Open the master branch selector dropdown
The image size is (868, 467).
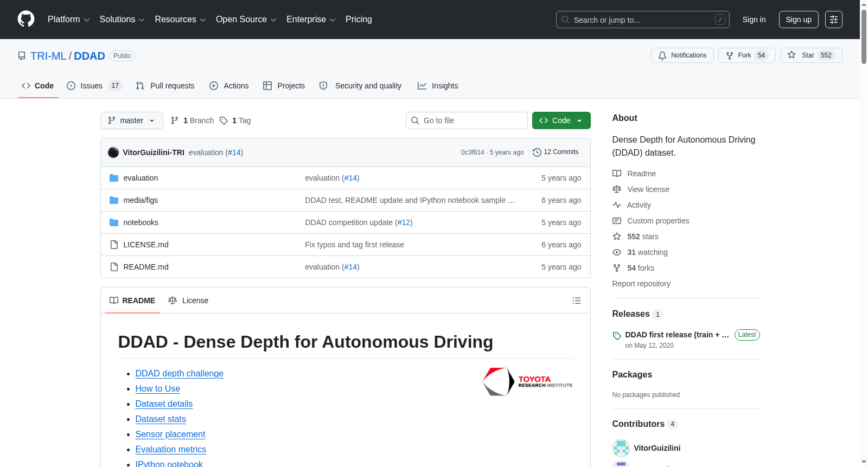coord(132,120)
